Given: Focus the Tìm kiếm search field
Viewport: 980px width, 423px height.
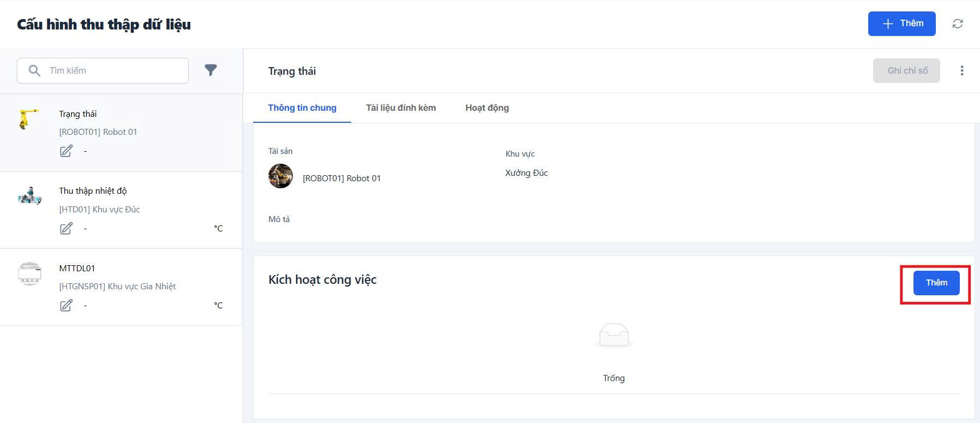Looking at the screenshot, I should [x=115, y=71].
